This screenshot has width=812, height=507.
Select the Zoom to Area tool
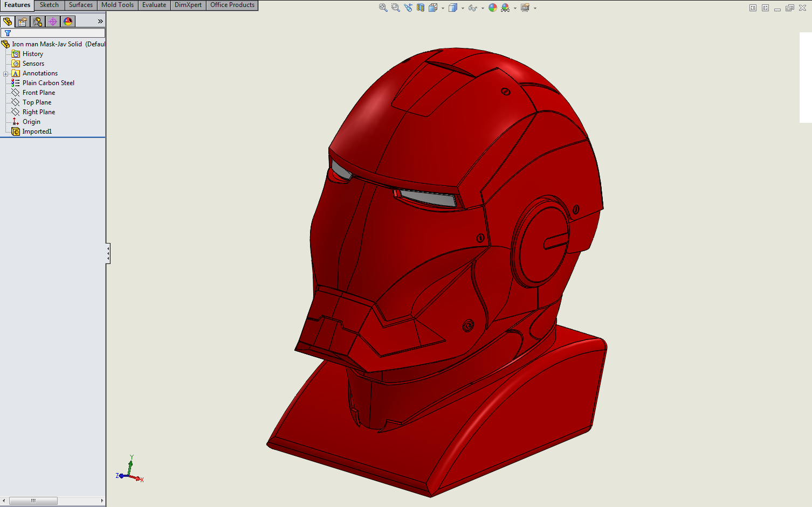pyautogui.click(x=395, y=8)
